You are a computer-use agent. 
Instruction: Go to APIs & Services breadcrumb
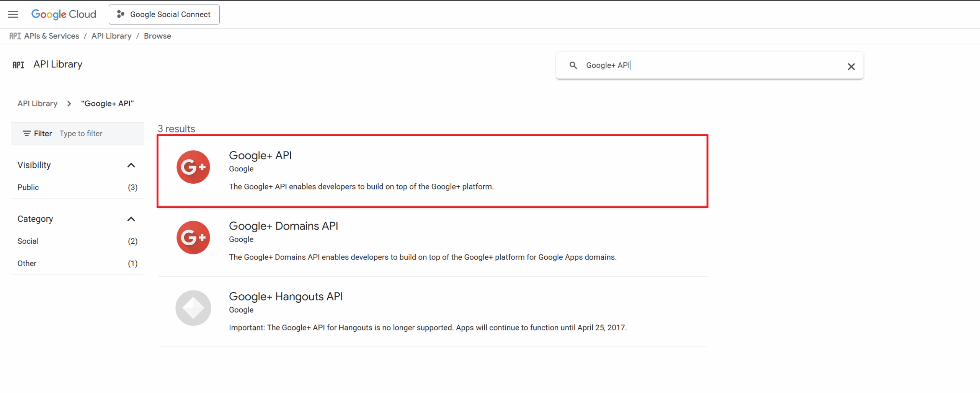[x=52, y=36]
